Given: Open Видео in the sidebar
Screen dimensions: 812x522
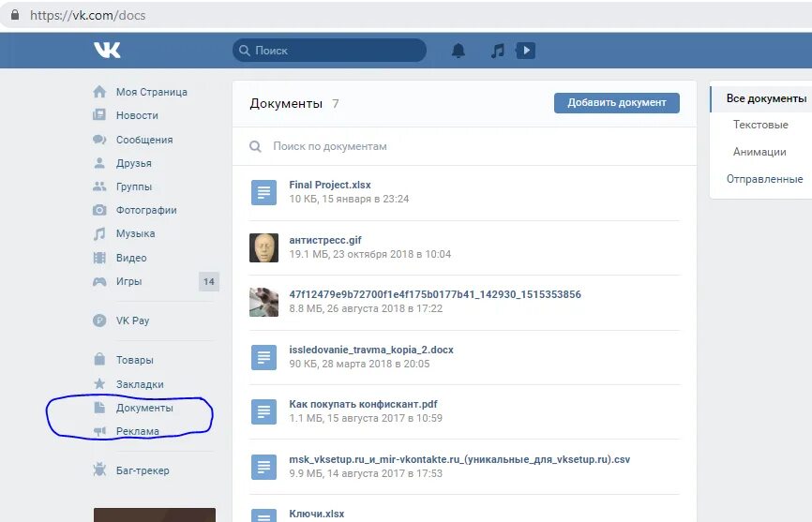Looking at the screenshot, I should [x=131, y=258].
